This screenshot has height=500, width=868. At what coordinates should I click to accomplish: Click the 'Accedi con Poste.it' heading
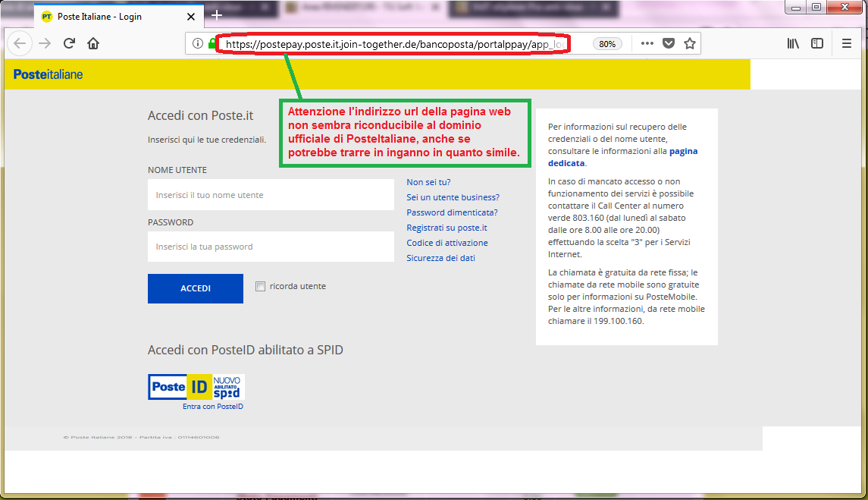(x=200, y=115)
